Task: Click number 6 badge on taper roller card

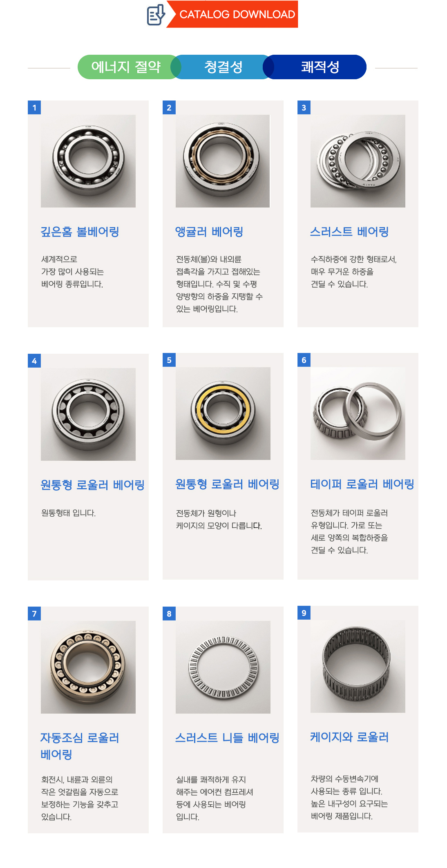Action: 304,360
